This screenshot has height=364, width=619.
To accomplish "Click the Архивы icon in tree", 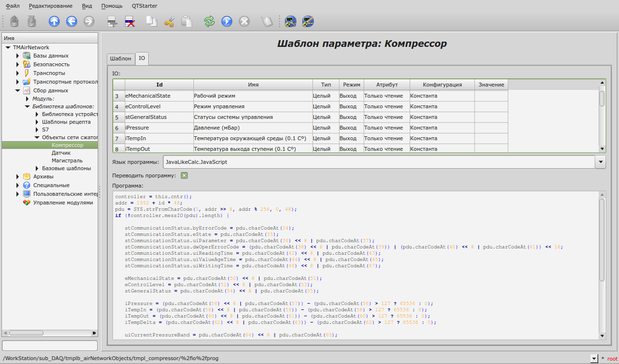I will click(27, 176).
